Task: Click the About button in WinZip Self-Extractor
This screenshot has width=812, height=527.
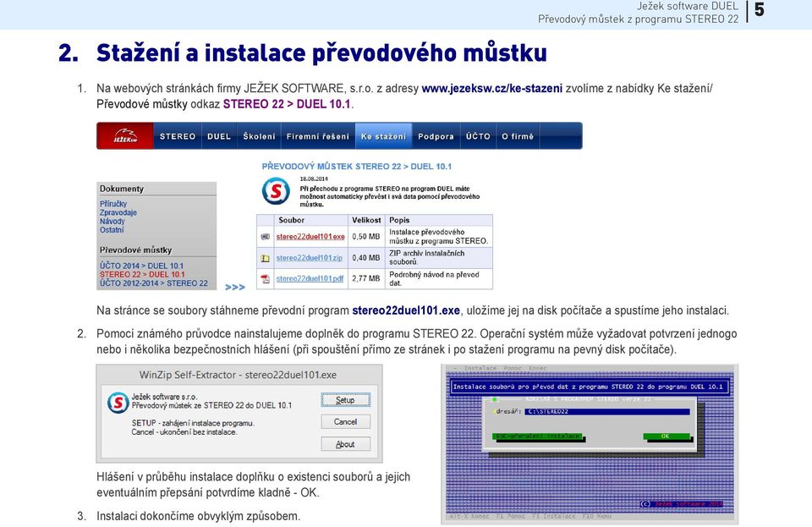Action: coord(345,444)
